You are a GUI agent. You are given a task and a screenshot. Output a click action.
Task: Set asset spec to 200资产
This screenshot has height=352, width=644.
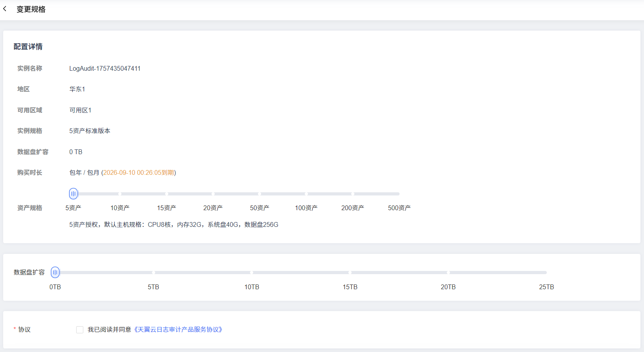pyautogui.click(x=353, y=194)
